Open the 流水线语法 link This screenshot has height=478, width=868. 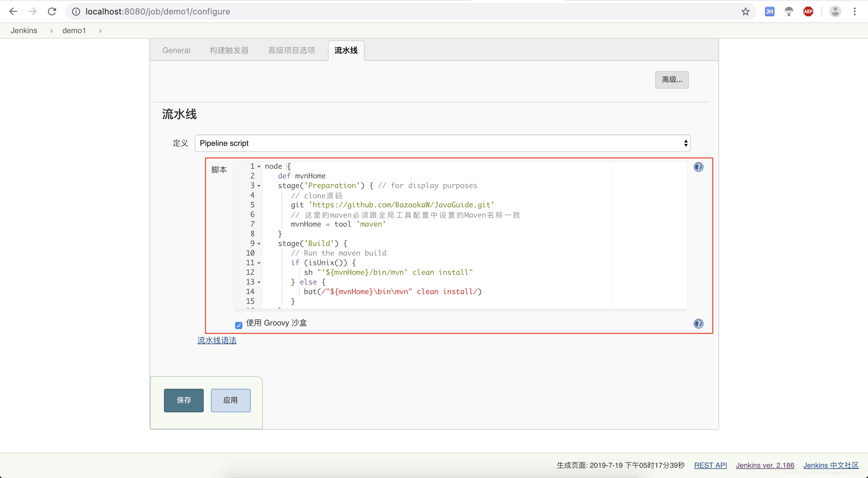point(217,340)
